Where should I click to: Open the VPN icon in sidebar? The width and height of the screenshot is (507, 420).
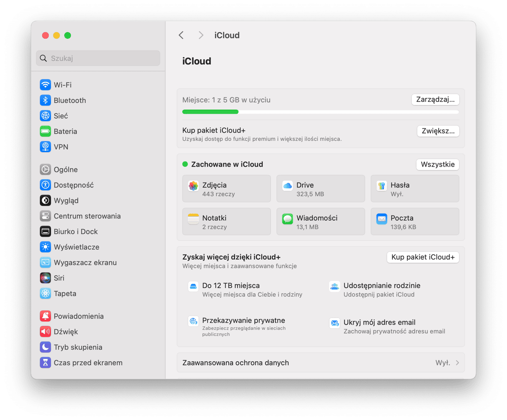pos(45,147)
